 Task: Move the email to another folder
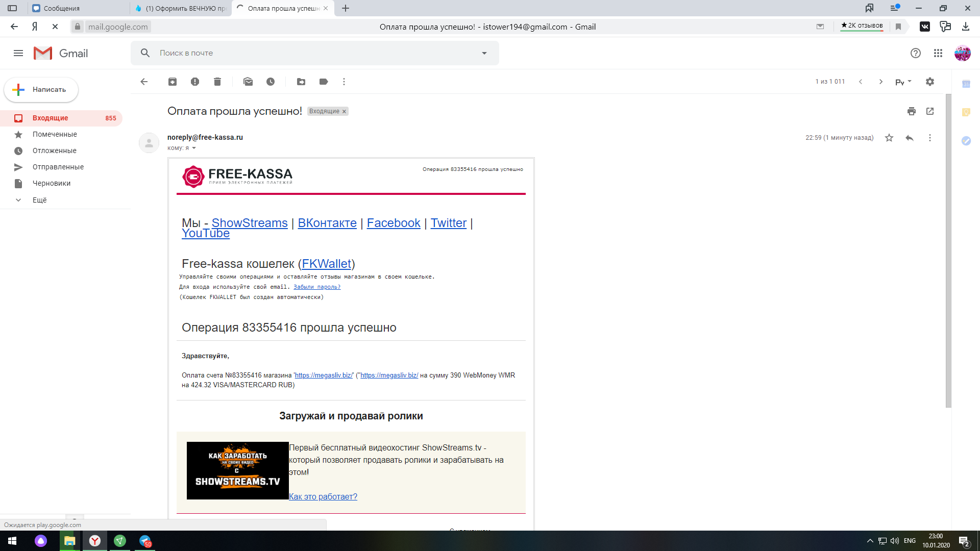(x=301, y=82)
